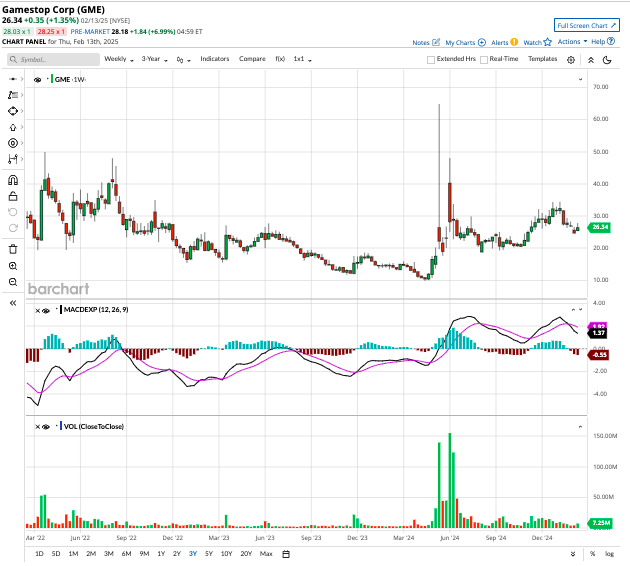Click the VOL blue color swatch
The width and height of the screenshot is (630, 566).
point(61,426)
